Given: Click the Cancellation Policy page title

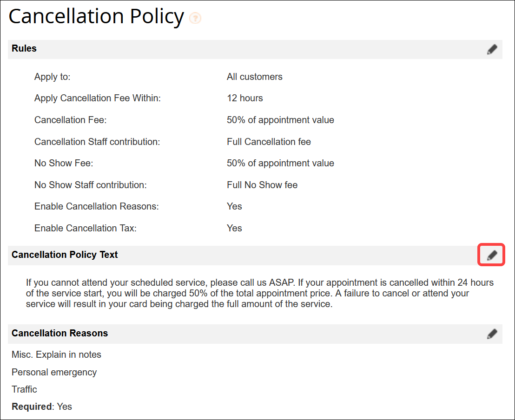Looking at the screenshot, I should [x=96, y=17].
